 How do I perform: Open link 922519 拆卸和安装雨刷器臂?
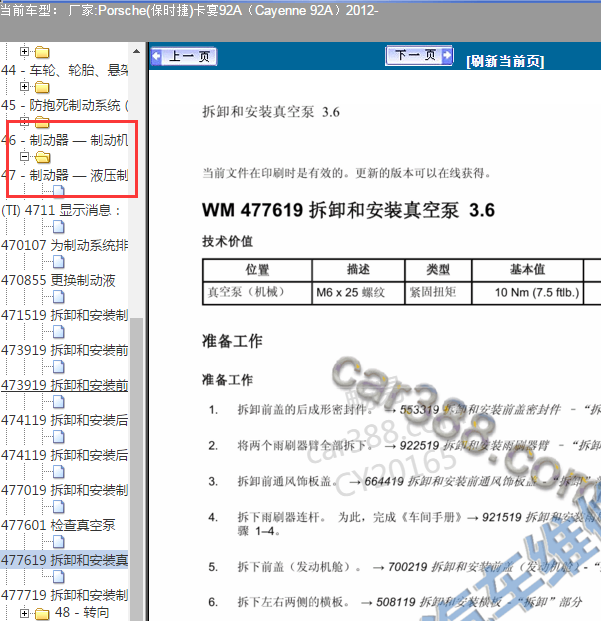tap(474, 446)
